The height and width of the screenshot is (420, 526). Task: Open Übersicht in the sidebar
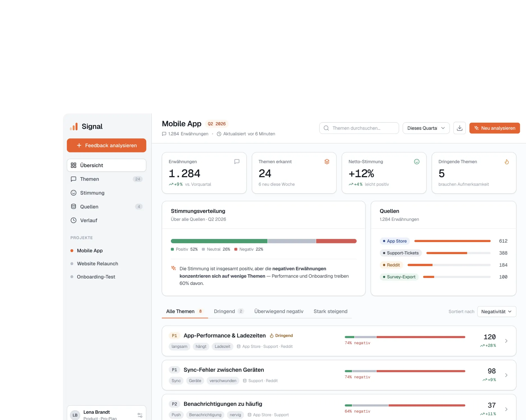pyautogui.click(x=106, y=165)
